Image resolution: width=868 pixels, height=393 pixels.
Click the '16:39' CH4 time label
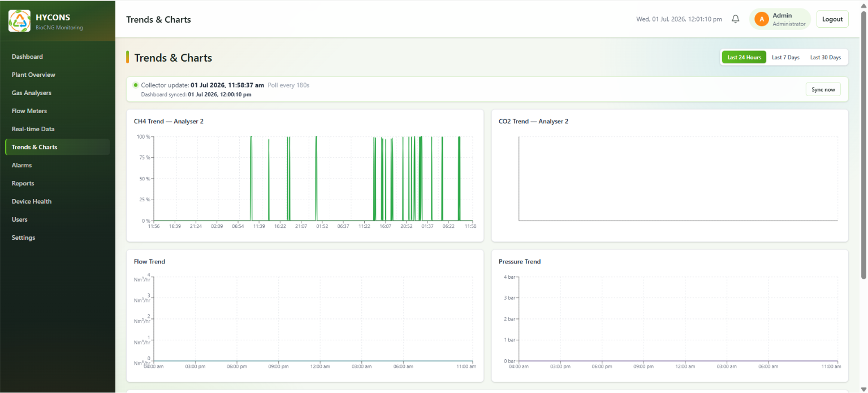175,226
